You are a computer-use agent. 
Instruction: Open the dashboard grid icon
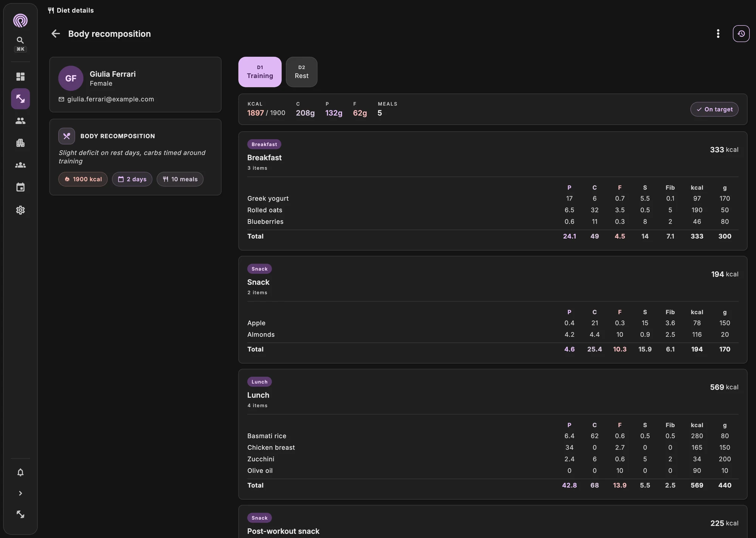coord(20,77)
